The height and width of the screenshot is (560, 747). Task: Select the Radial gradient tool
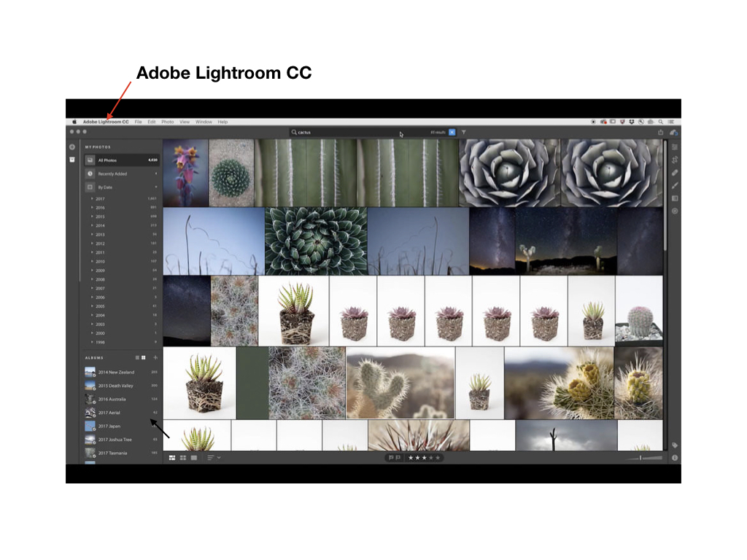[675, 211]
